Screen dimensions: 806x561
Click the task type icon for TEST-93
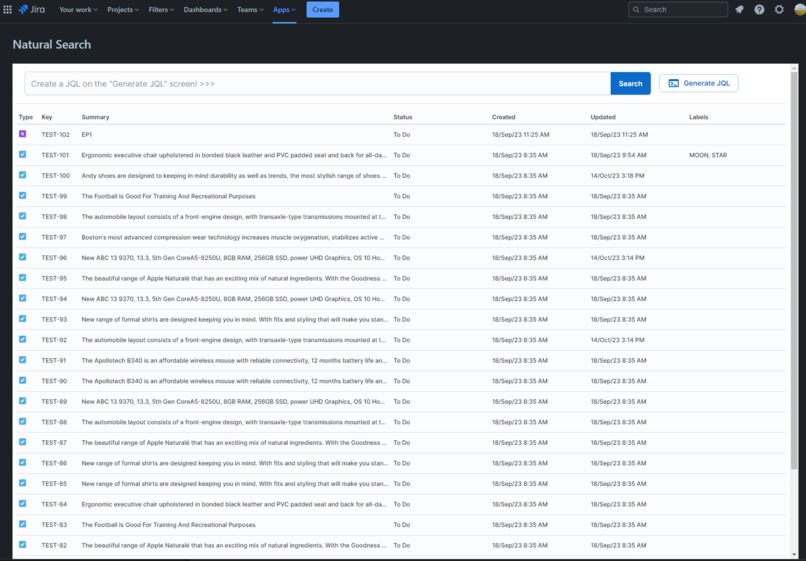[23, 319]
